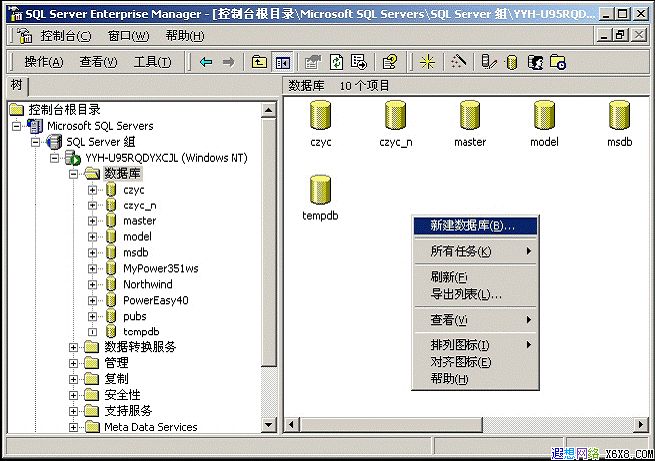Click the Back arrow toolbar icon
This screenshot has width=655, height=461.
[206, 62]
